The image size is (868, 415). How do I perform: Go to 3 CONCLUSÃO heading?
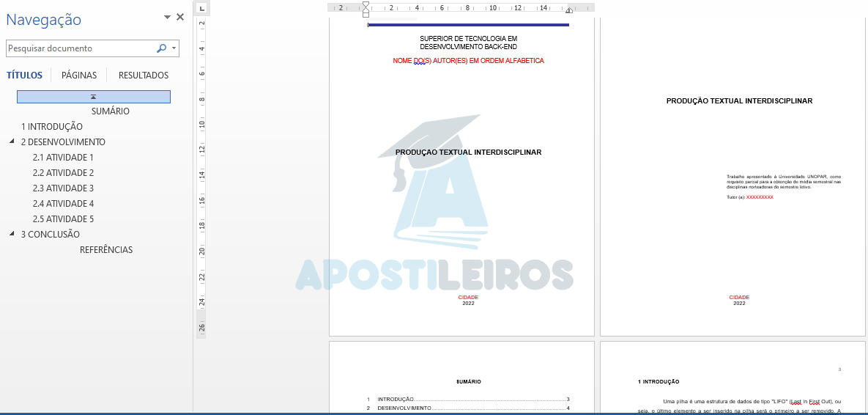[51, 235]
